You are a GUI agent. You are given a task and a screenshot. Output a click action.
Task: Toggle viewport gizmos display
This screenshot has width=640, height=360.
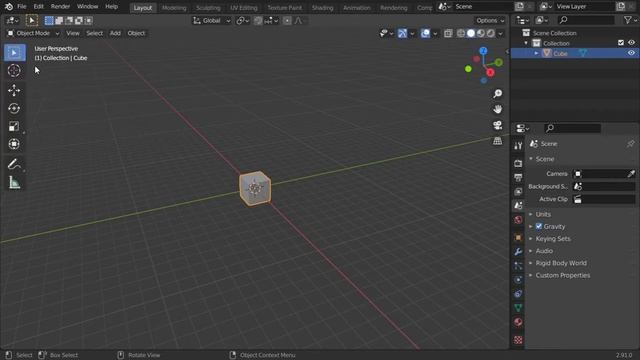pos(402,33)
